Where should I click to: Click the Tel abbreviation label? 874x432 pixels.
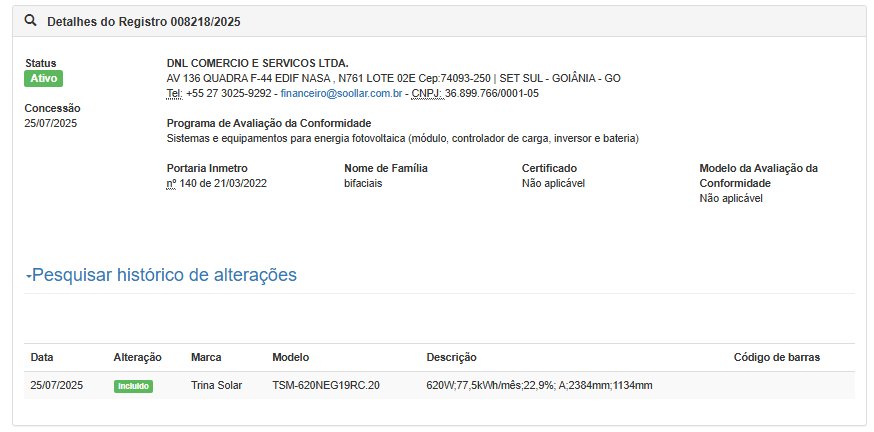[x=174, y=93]
